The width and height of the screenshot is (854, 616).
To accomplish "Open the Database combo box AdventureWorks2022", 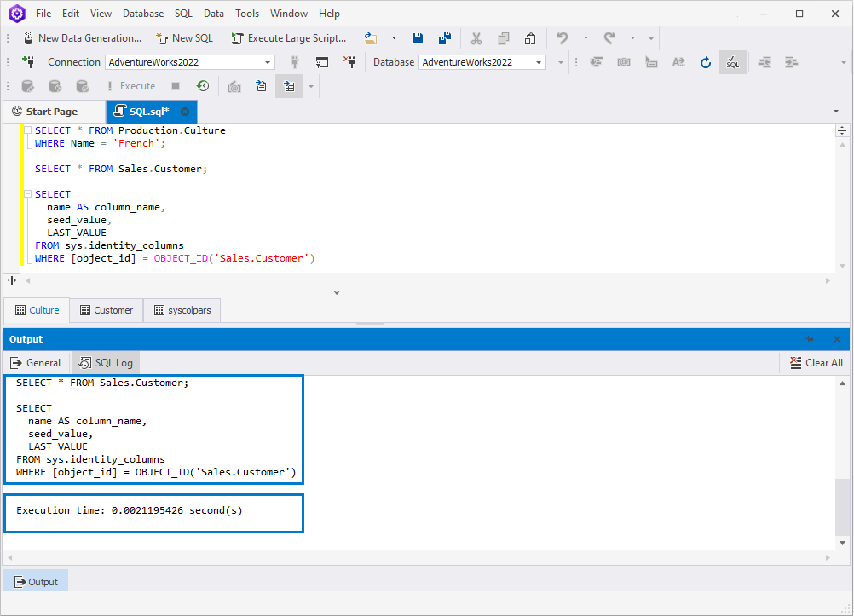I will (x=482, y=62).
